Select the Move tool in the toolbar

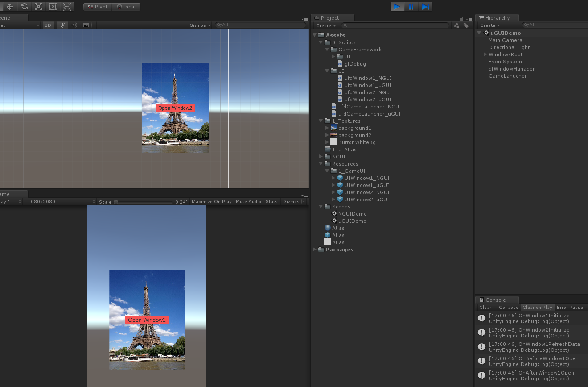(x=10, y=7)
